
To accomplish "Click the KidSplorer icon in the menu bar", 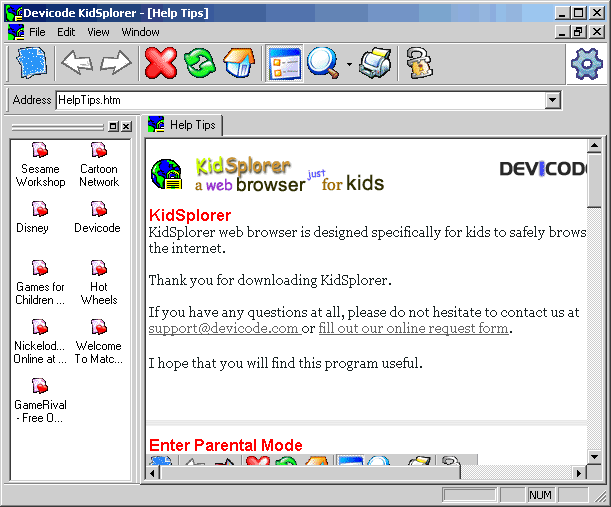I will [x=16, y=32].
